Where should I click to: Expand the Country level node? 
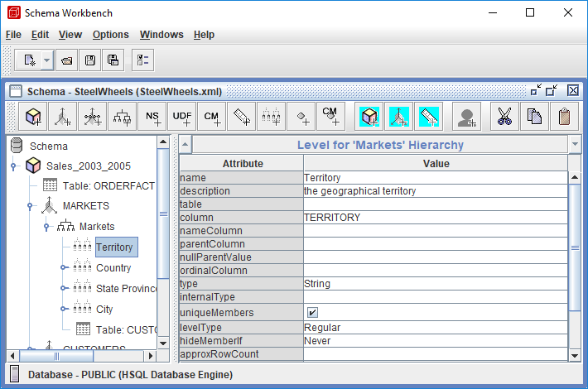pos(64,267)
